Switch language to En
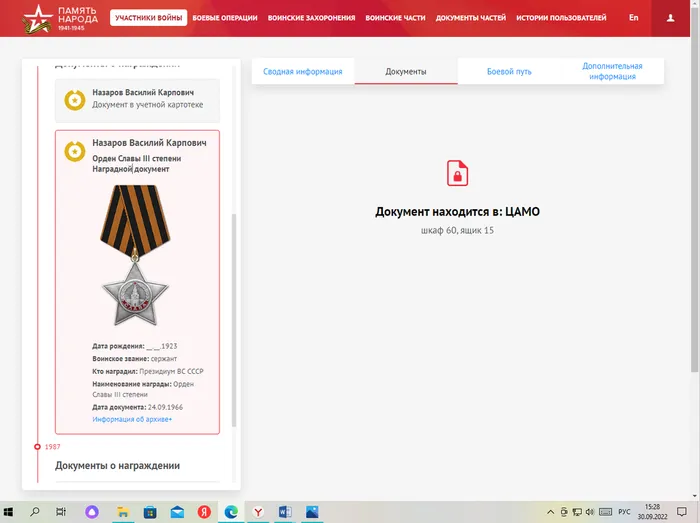 [634, 18]
